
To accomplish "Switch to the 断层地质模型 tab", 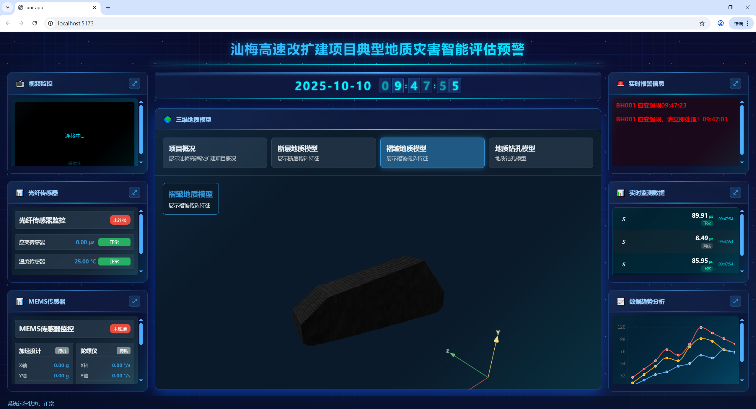I will (x=322, y=152).
